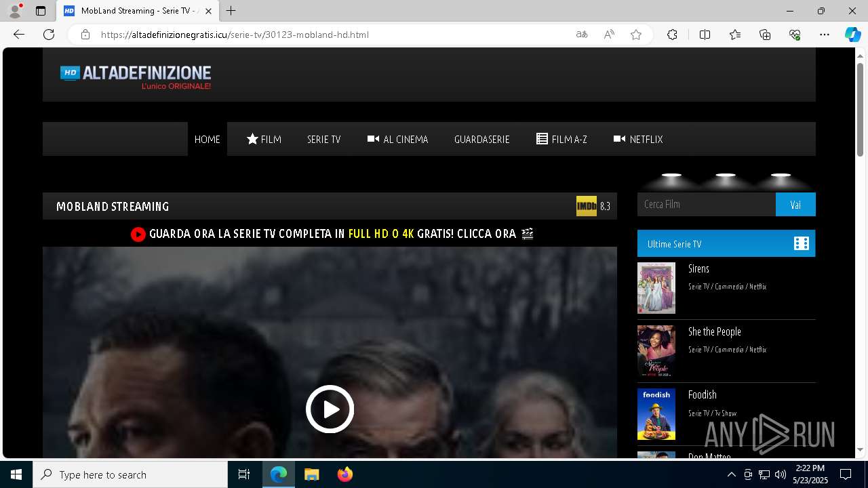
Task: Click GUARDA ORA LA SERIE TV COMPLETA banner
Action: coord(332,234)
